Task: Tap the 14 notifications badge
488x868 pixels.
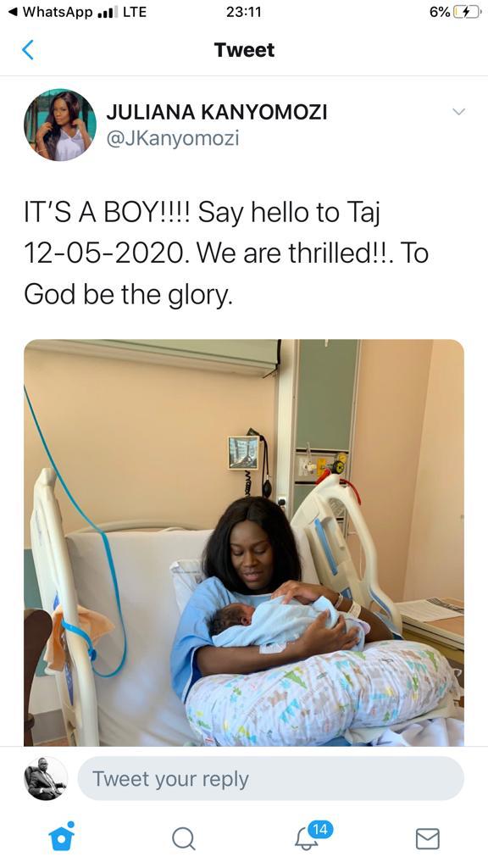Action: [x=319, y=829]
